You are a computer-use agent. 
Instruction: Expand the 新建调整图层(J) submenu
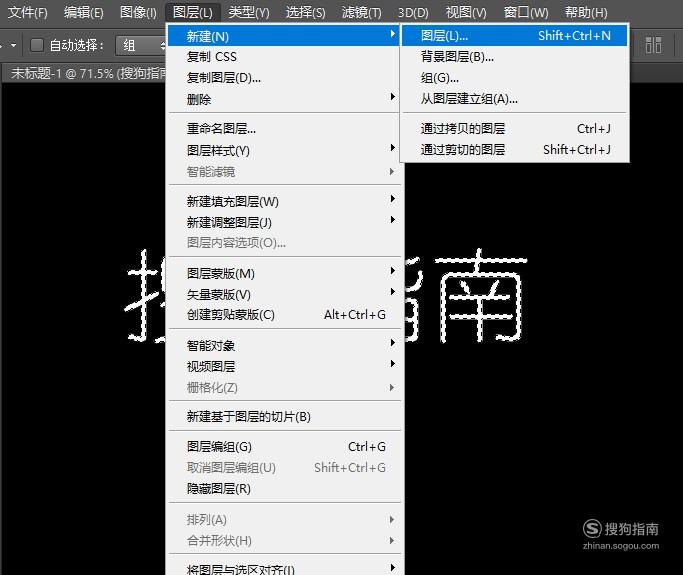(x=283, y=222)
